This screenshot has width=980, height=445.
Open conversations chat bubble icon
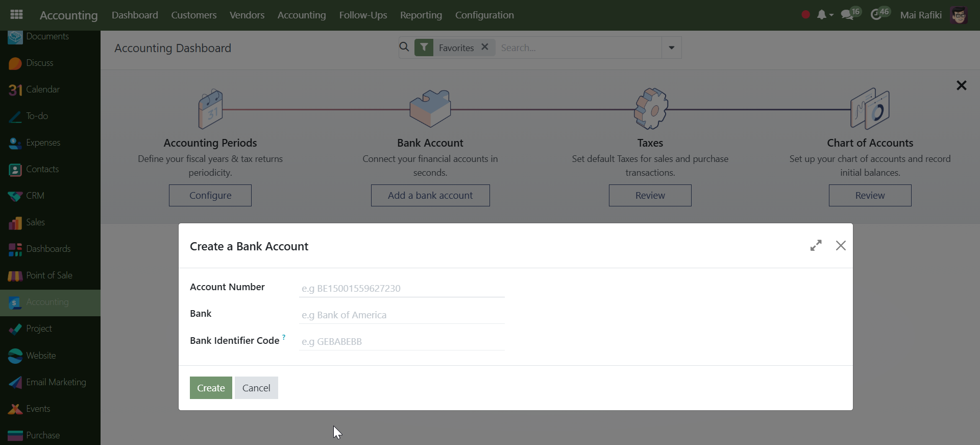848,15
